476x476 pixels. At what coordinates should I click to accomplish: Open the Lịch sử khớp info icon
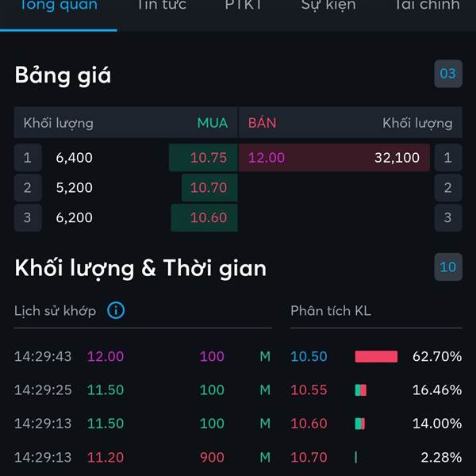click(116, 310)
